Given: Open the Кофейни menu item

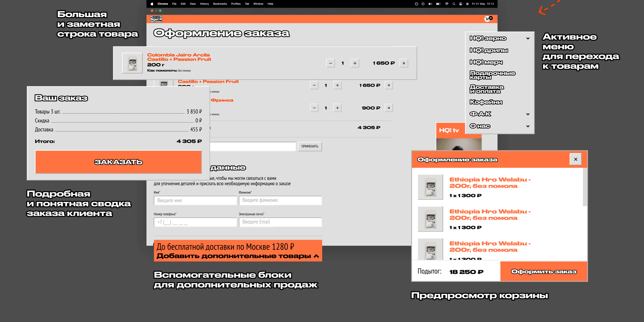Looking at the screenshot, I should click(x=486, y=102).
